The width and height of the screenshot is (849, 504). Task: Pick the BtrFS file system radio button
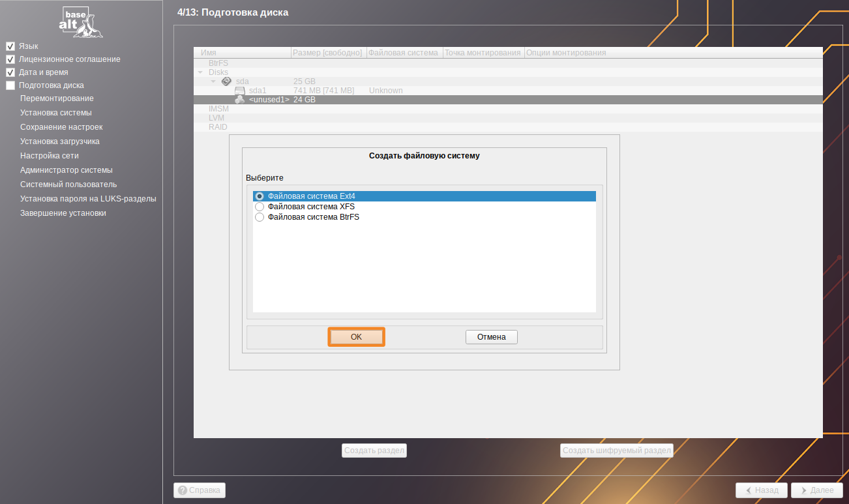(260, 217)
